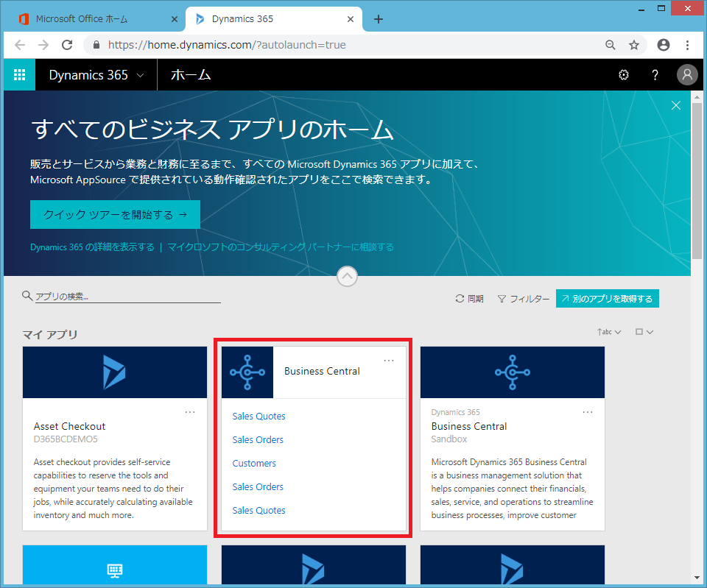Open the user account avatar in Dynamics header

687,75
